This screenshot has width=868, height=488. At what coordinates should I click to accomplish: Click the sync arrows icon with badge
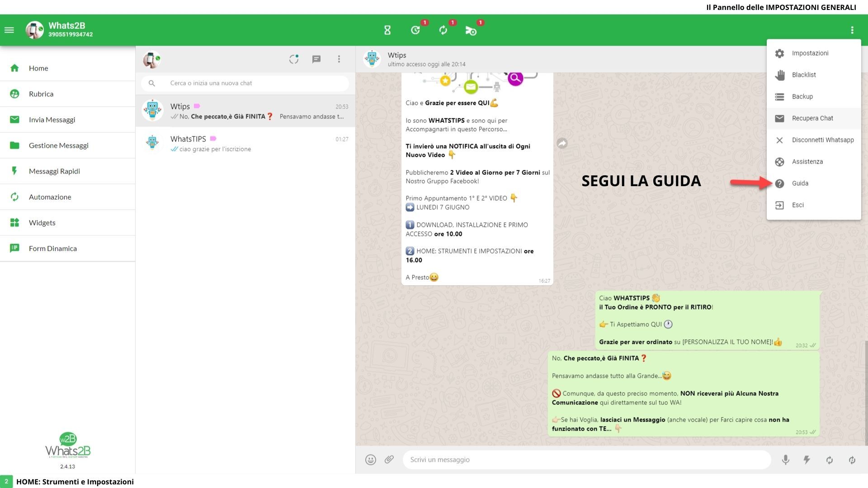(443, 30)
